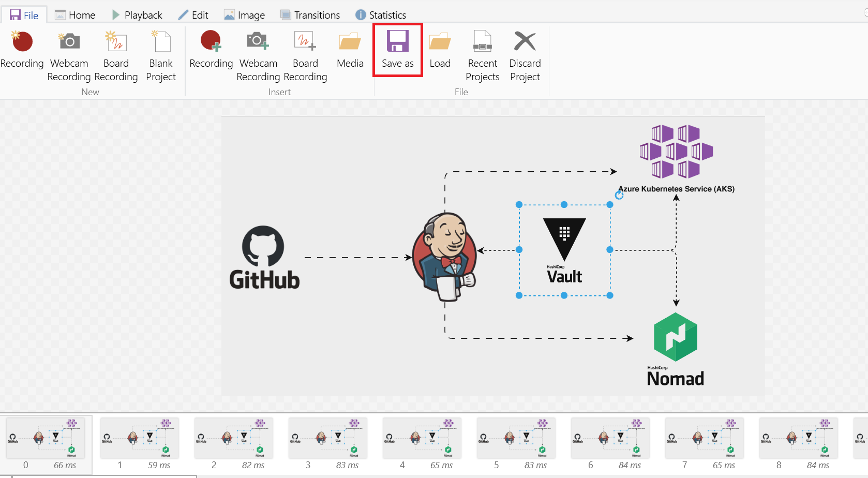Go to the Edit tab
The image size is (868, 478).
pos(193,15)
